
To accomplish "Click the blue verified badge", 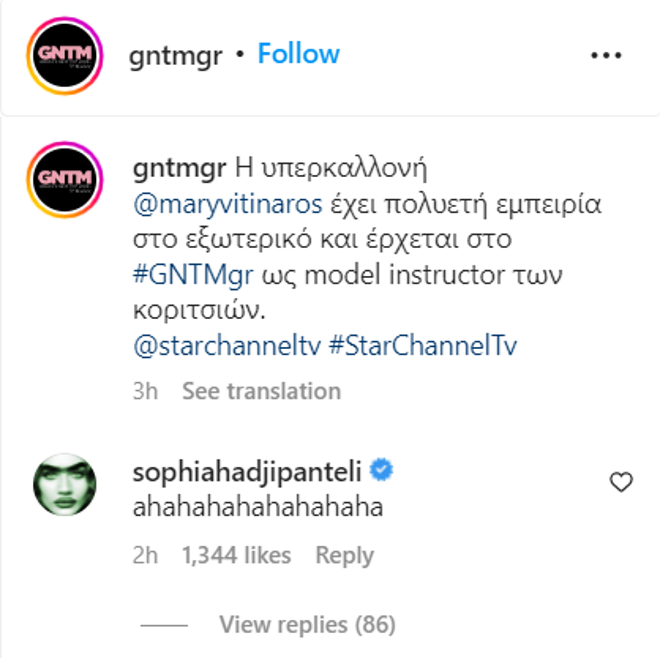I will coord(380,469).
